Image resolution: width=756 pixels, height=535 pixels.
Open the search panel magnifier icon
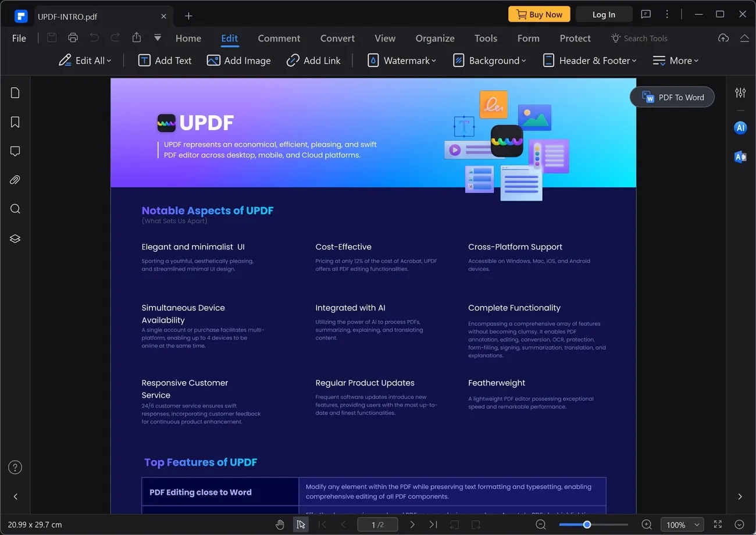point(15,209)
